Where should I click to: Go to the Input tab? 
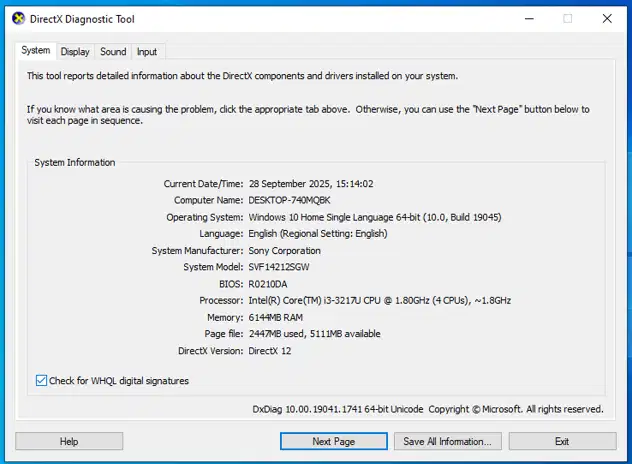tap(147, 52)
